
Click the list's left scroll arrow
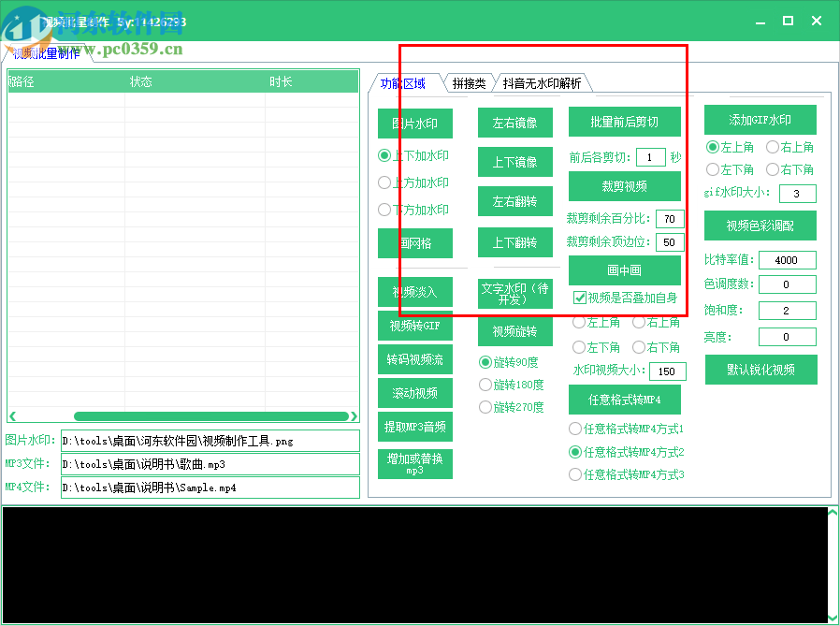pos(12,415)
